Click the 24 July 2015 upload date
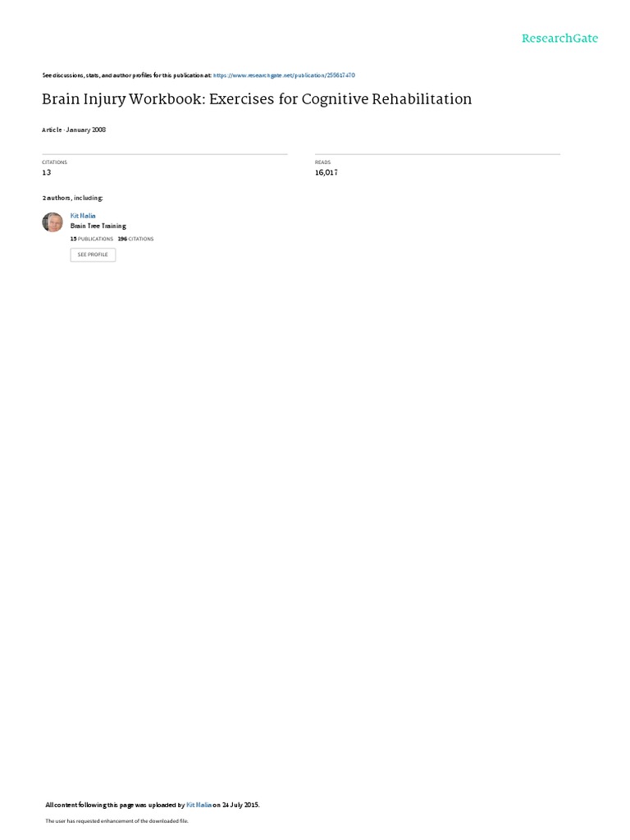This screenshot has width=630, height=840. 240,805
